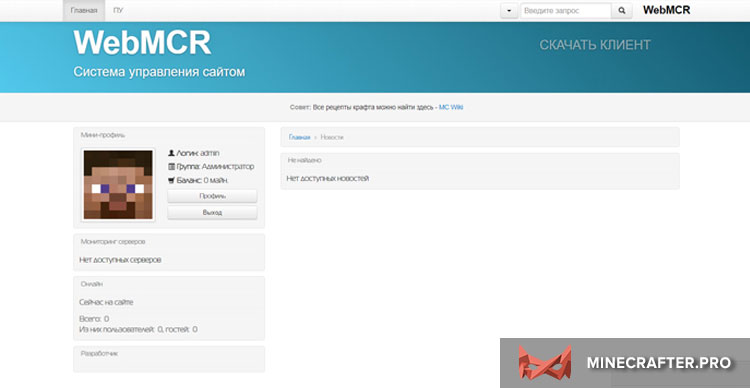The image size is (750, 388).
Task: Click Система управления сайтом subtitle
Action: (159, 72)
